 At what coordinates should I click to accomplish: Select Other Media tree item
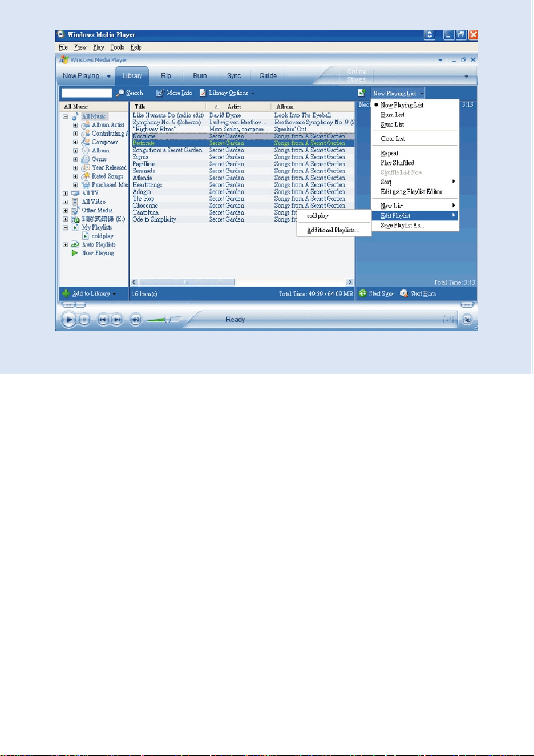[x=97, y=211]
